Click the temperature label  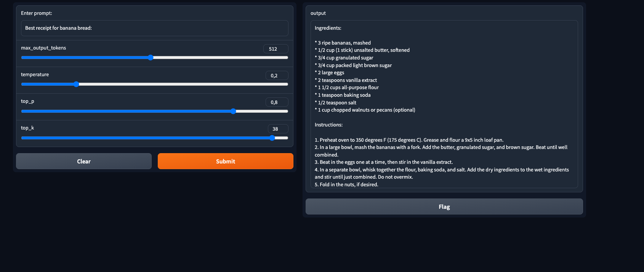35,75
